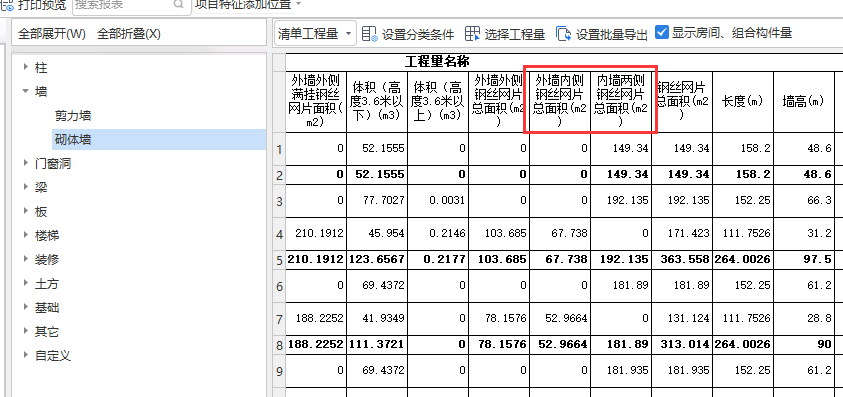Expand the 梁 tree node
Image resolution: width=843 pixels, height=397 pixels.
click(25, 187)
